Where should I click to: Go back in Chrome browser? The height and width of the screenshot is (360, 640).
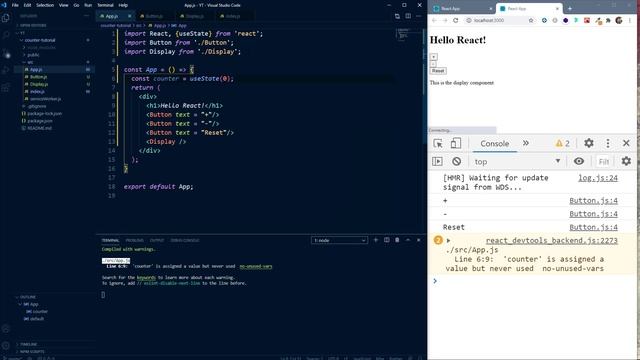(434, 20)
